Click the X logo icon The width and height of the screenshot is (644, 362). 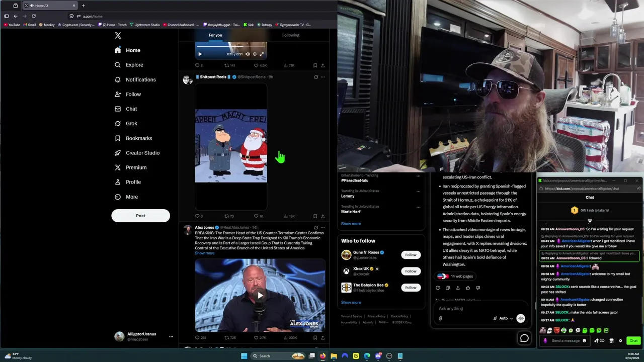tap(118, 35)
